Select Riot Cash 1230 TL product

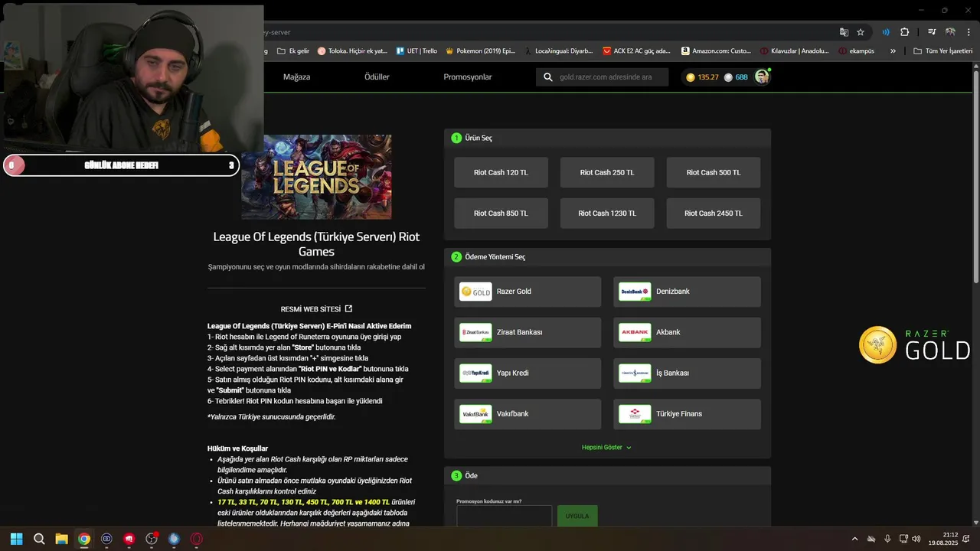click(607, 214)
